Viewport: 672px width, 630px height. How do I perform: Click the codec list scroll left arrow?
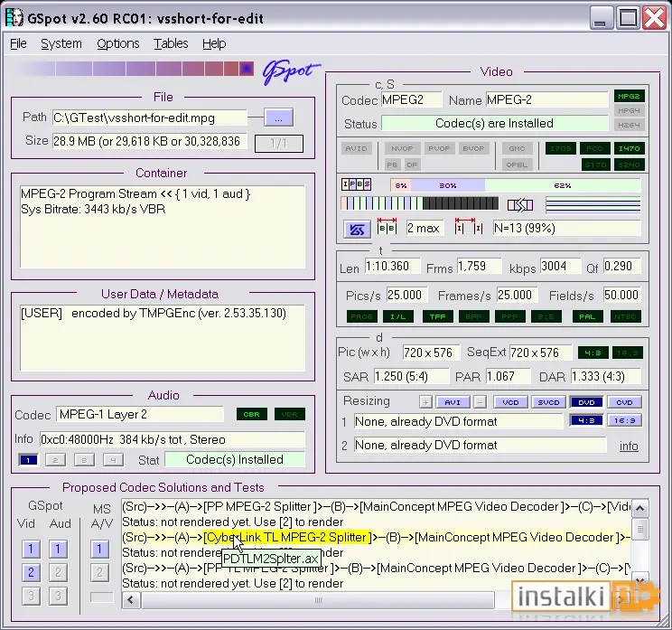point(131,600)
